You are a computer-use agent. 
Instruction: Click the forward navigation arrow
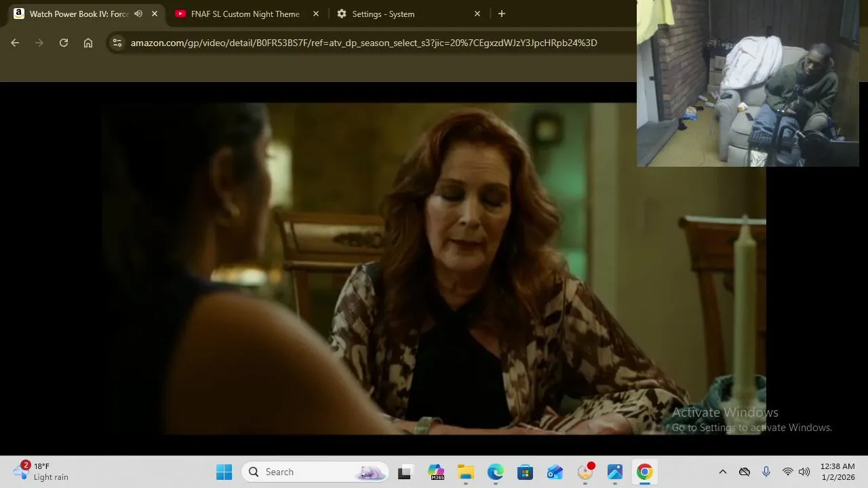point(39,43)
